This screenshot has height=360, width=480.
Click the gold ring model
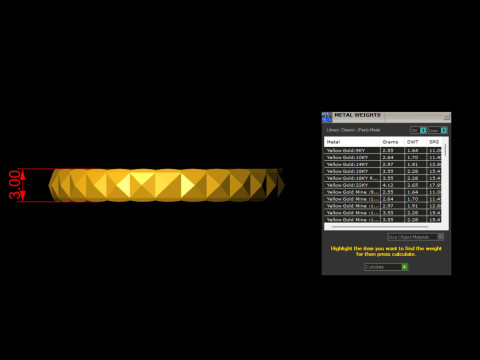point(166,185)
